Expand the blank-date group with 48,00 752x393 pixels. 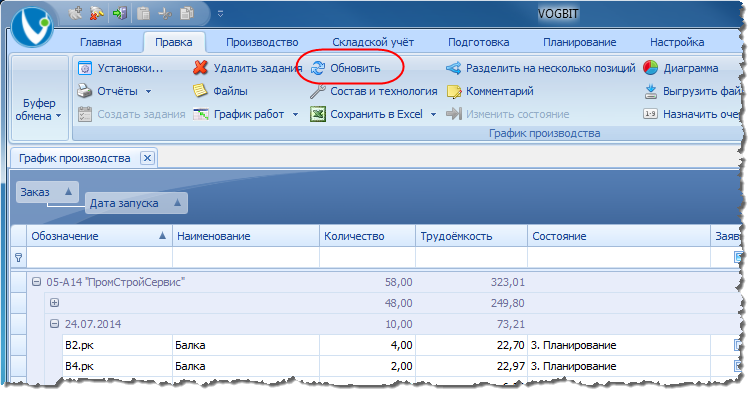pos(55,303)
